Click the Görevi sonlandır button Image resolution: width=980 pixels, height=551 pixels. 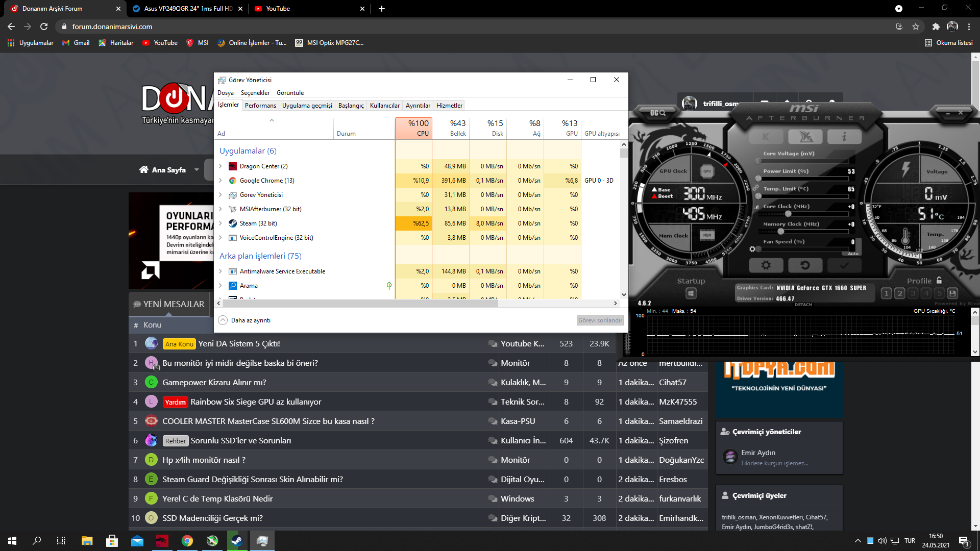pos(600,320)
